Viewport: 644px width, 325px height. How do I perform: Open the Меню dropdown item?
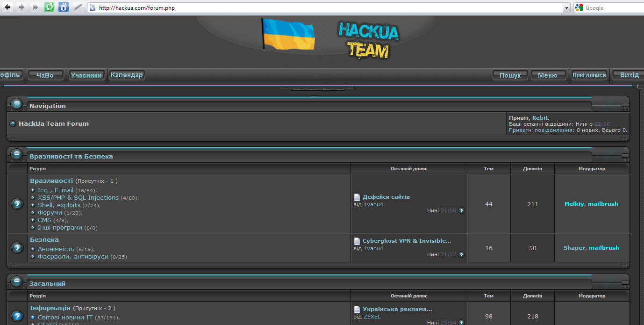[x=548, y=75]
